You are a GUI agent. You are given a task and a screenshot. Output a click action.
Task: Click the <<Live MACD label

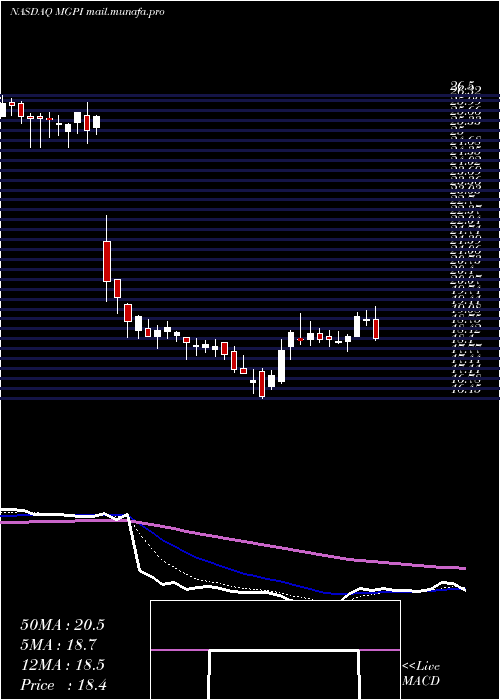(x=421, y=674)
